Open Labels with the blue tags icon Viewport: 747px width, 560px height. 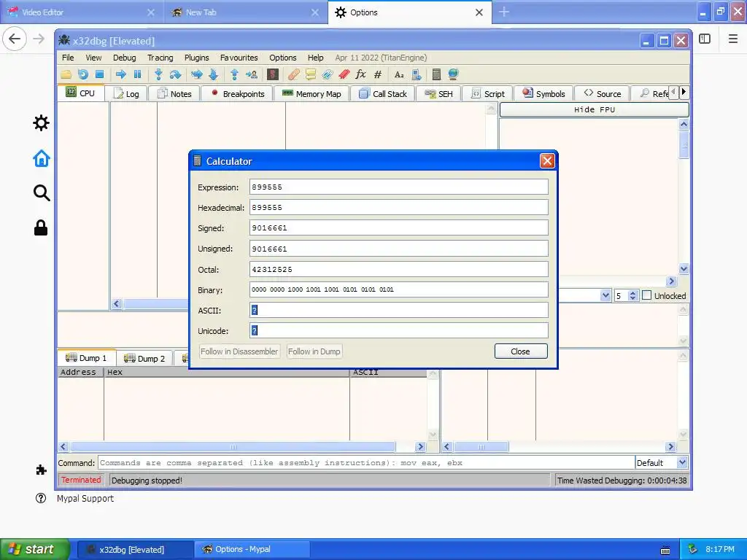point(328,74)
